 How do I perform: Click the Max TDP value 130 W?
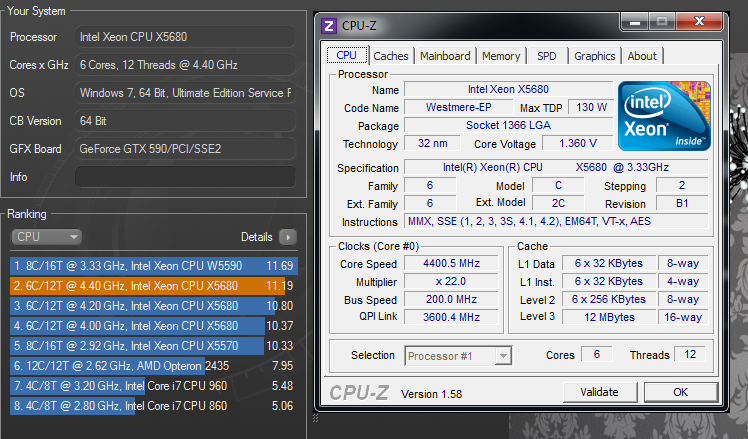tap(591, 107)
